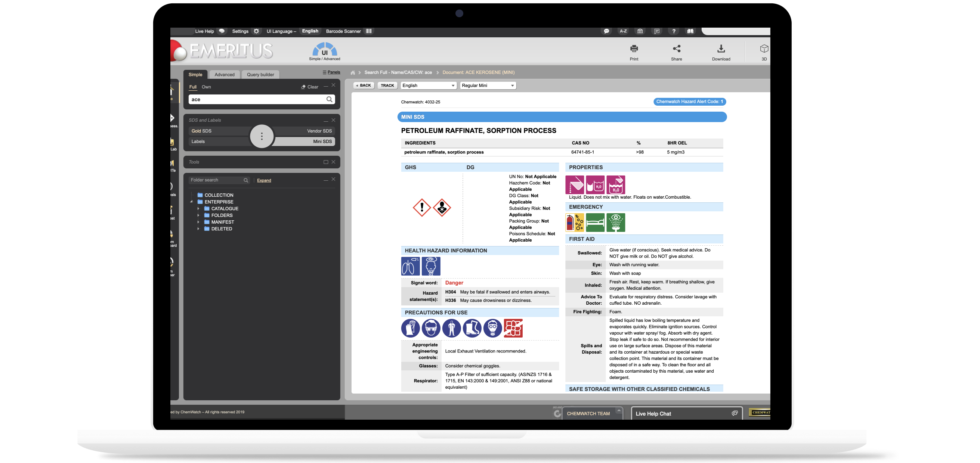The height and width of the screenshot is (463, 980).
Task: Click Search Full breadcrumb link
Action: [398, 72]
